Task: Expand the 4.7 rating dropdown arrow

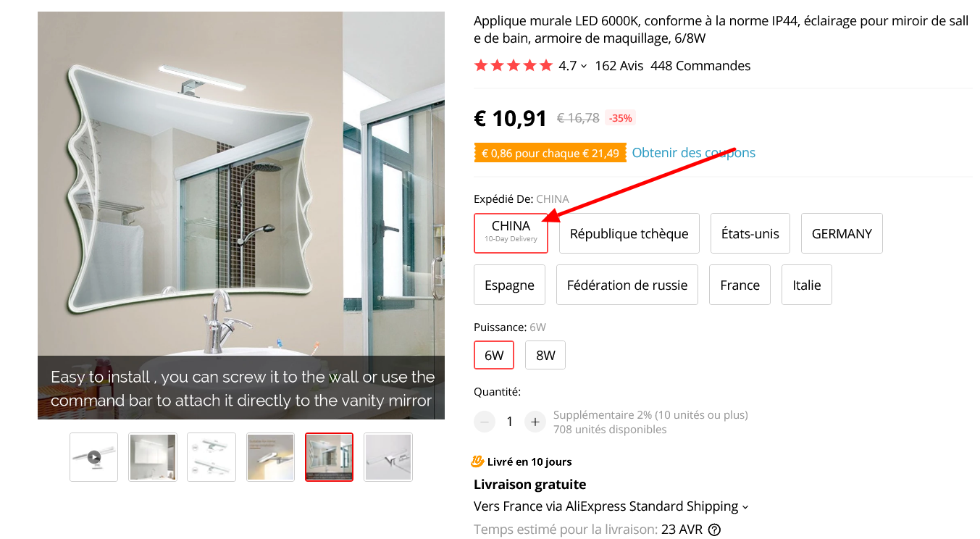Action: (x=584, y=67)
